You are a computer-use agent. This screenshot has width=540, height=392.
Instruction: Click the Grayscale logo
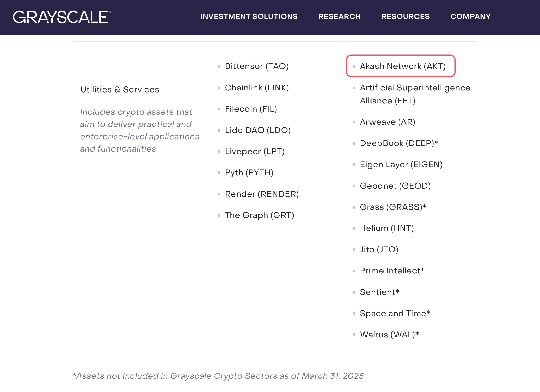tap(62, 17)
